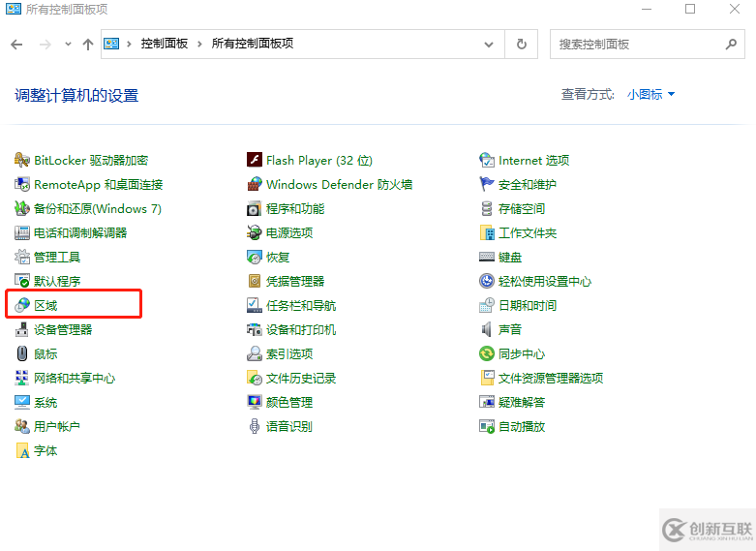Click the 电源选项 icon
756x551 pixels.
point(254,232)
